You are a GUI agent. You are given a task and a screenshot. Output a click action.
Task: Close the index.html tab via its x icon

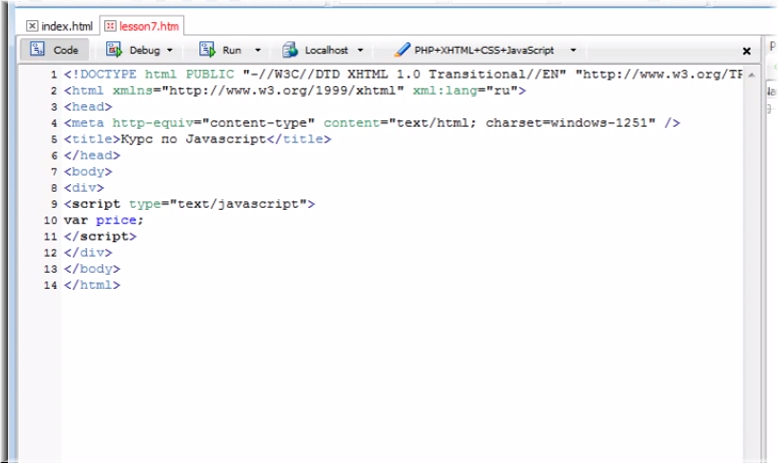[x=32, y=26]
